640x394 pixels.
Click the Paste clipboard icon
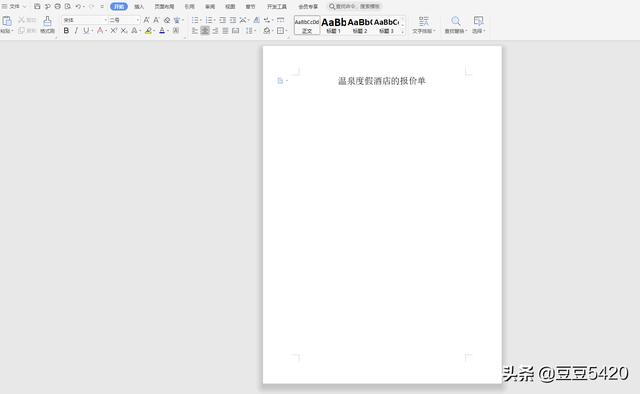click(7, 21)
